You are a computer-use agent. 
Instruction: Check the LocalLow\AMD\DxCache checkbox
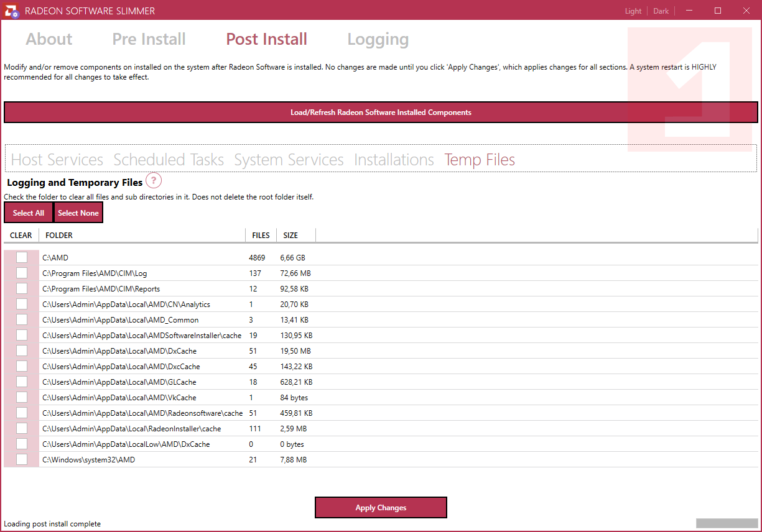(22, 444)
